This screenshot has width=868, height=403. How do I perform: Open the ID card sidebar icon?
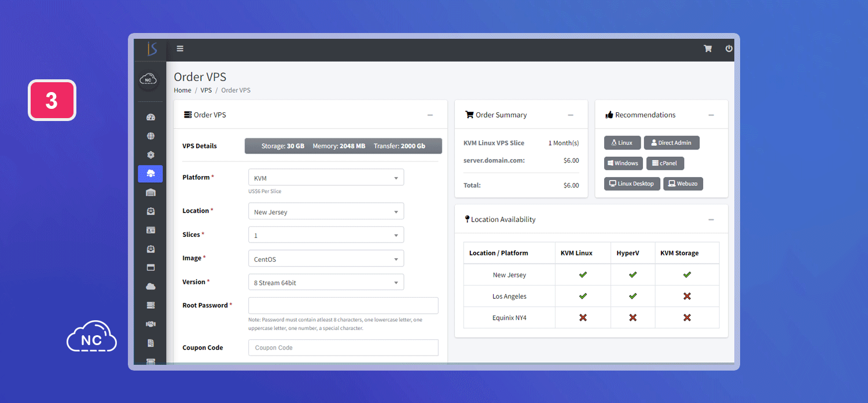(x=151, y=230)
